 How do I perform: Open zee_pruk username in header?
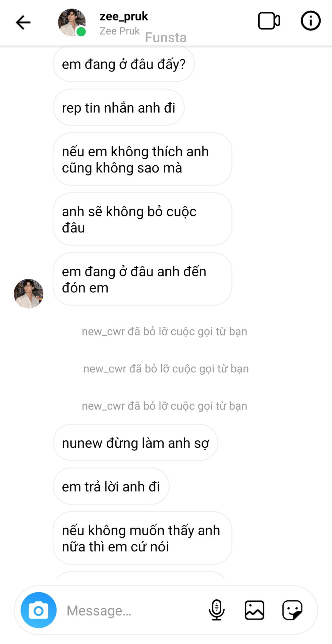124,16
